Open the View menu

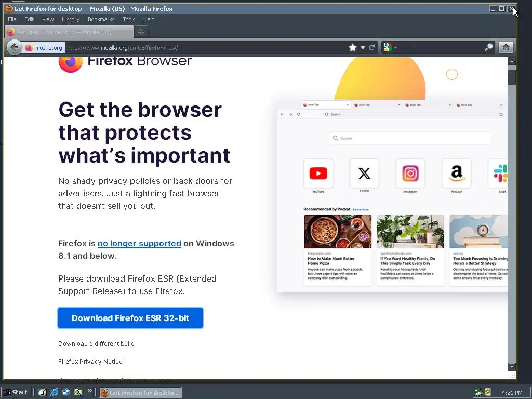[x=48, y=19]
